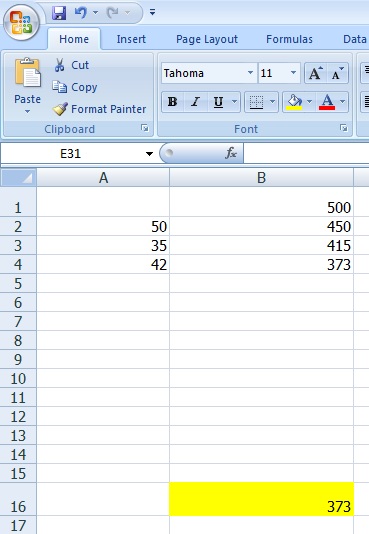
Task: Click the Copy button
Action: tap(75, 87)
